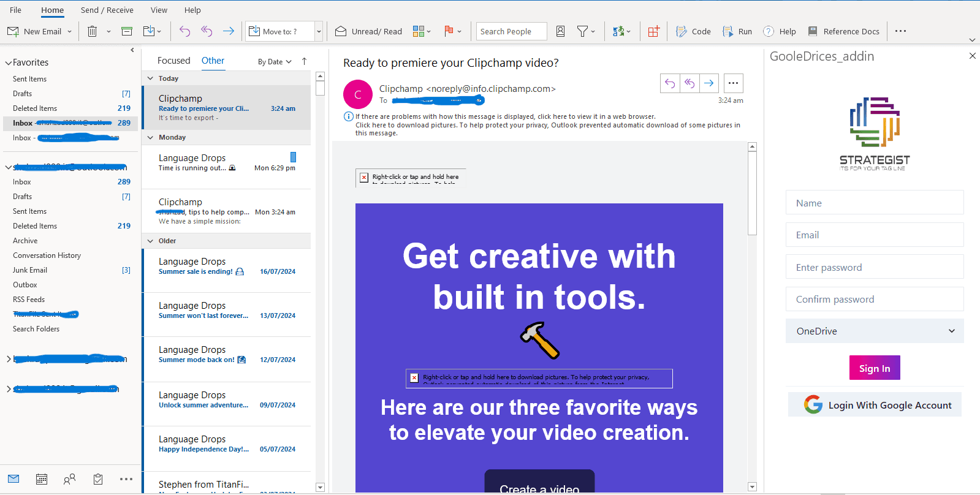
Task: Open the File menu
Action: pos(16,10)
